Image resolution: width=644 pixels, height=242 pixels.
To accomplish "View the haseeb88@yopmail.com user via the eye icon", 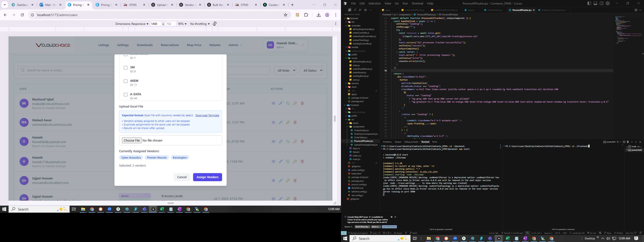I will pyautogui.click(x=273, y=142).
